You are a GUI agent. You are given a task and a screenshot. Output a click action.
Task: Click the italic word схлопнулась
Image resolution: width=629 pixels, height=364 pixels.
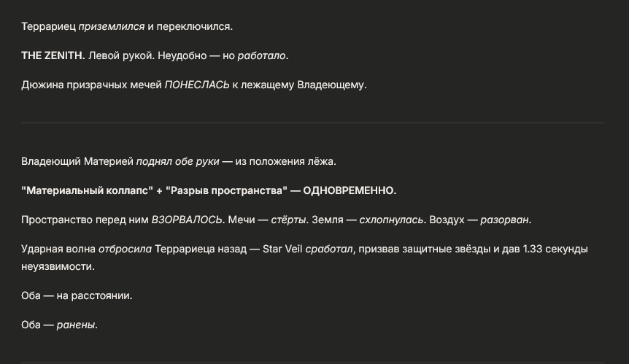click(391, 220)
